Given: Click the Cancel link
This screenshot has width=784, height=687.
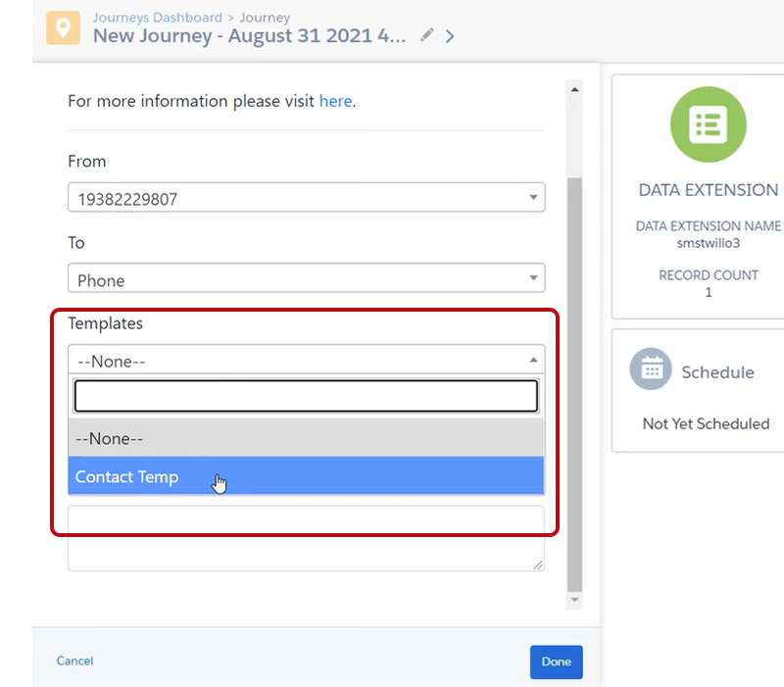Looking at the screenshot, I should [74, 662].
